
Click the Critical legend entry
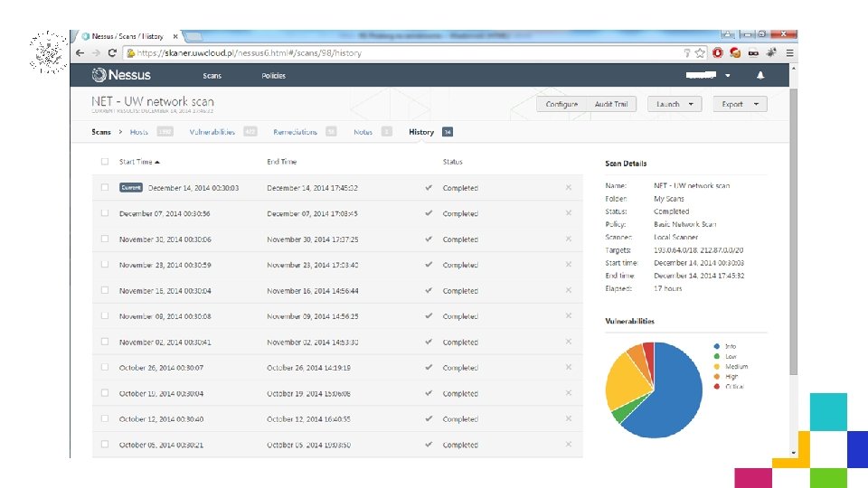730,386
